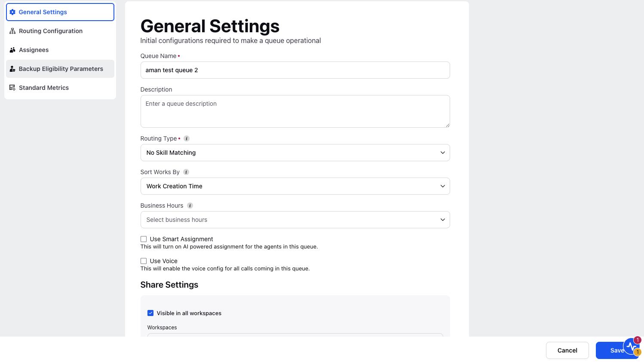The height and width of the screenshot is (362, 644).
Task: Click the Queue Name field label
Action: pos(158,56)
